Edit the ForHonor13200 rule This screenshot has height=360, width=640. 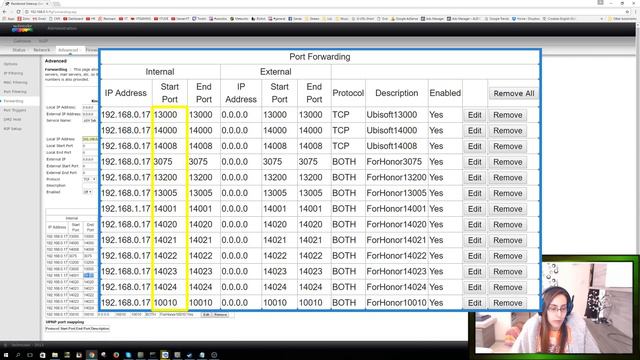click(x=474, y=178)
